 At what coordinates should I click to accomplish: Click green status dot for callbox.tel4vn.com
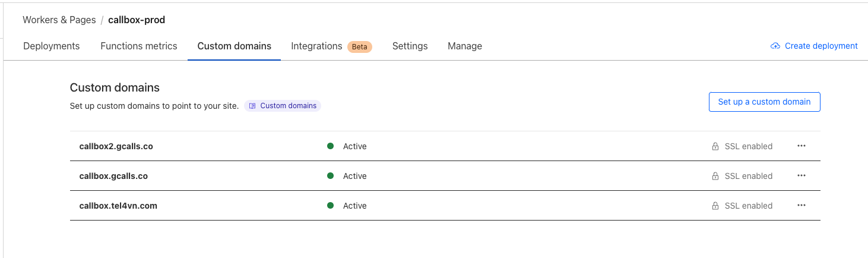pos(330,206)
